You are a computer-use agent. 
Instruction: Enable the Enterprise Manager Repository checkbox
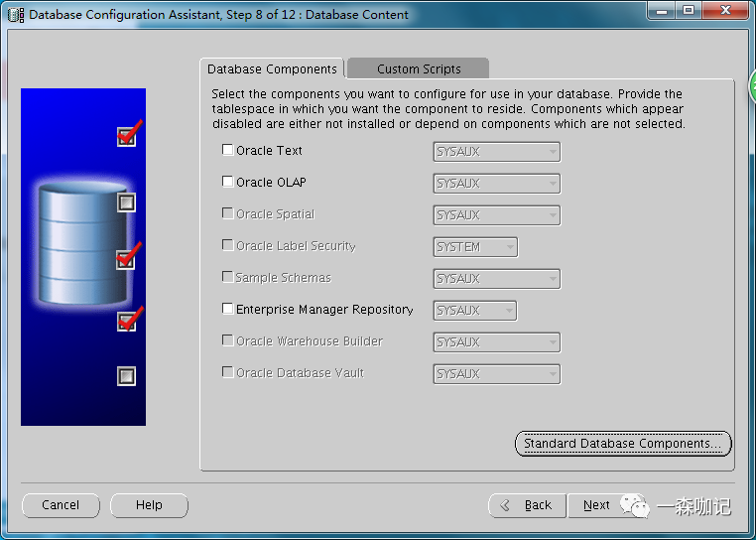tap(227, 309)
